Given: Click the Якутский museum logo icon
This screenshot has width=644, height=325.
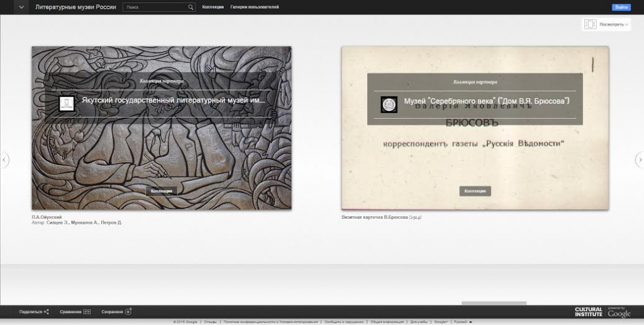Looking at the screenshot, I should point(67,103).
